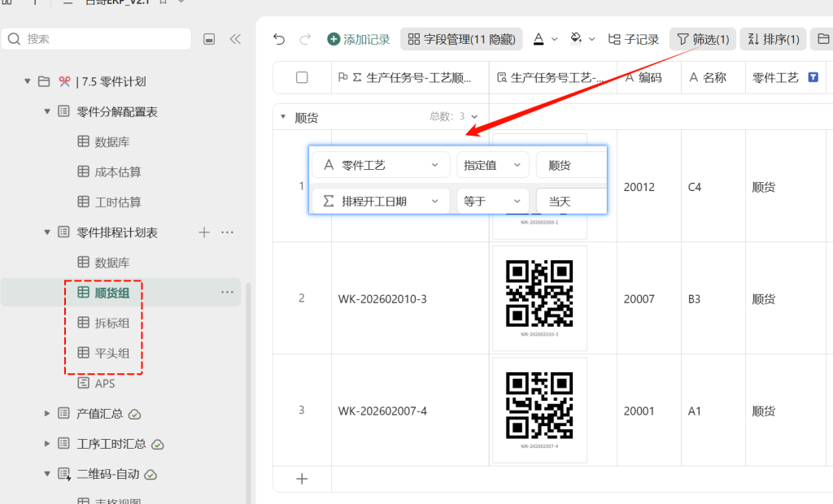Open the text color dropdown arrow

(554, 39)
